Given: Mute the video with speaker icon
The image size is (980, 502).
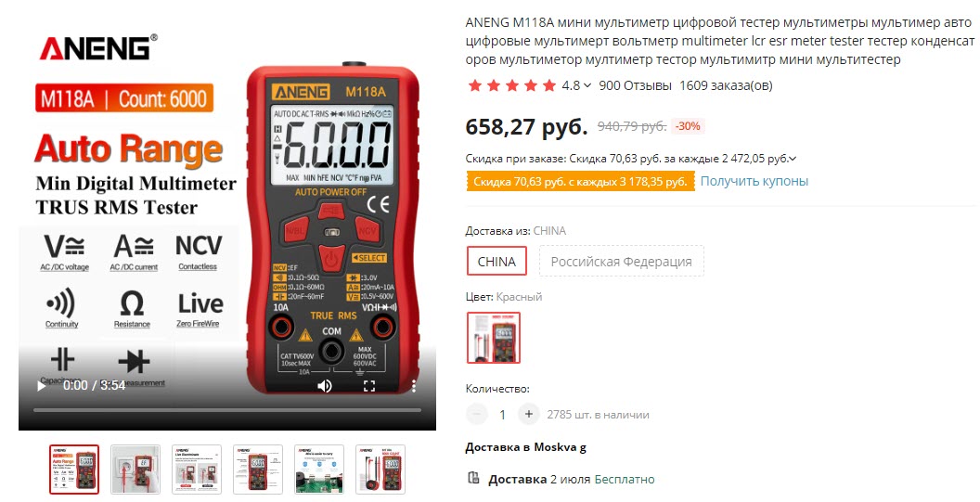Looking at the screenshot, I should click(x=325, y=386).
